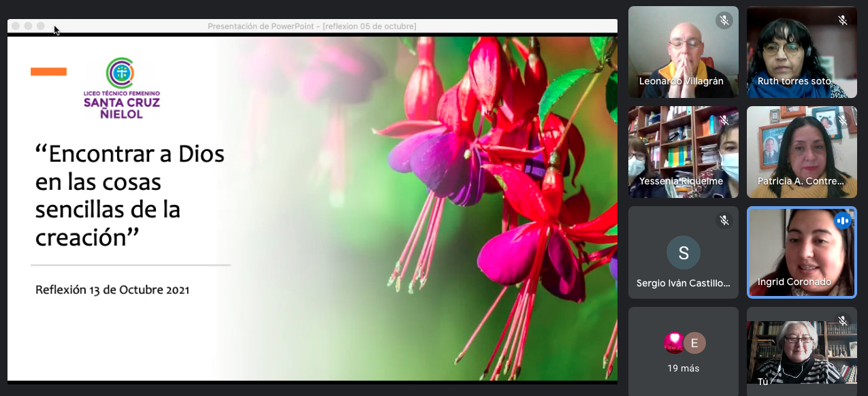Click the muted mic icon on Leonardo Villagrán's tile
Viewport: 868px width, 396px height.
724,20
